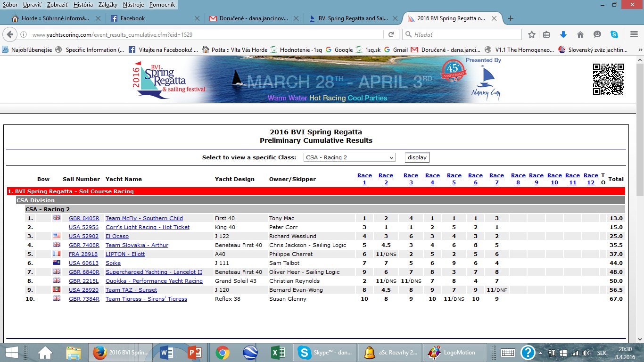Bookmark this page with the star icon
This screenshot has height=362, width=644.
pyautogui.click(x=532, y=34)
